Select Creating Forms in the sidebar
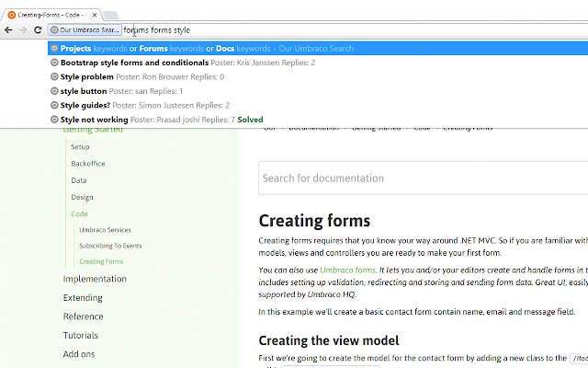 click(x=101, y=261)
